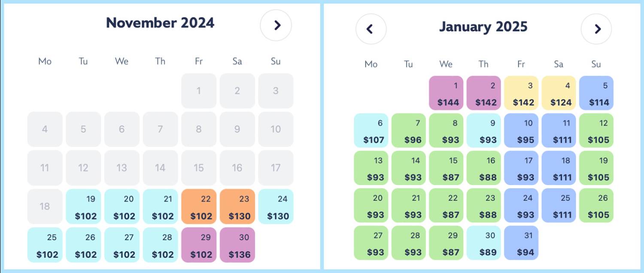Select November 19 date cell

(x=83, y=207)
